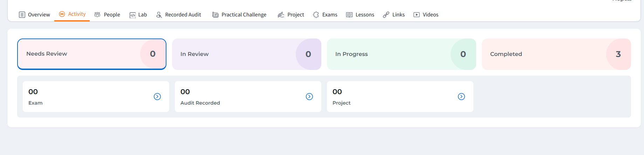The image size is (644, 155).
Task: Click the Exams puzzle icon
Action: [x=316, y=15]
